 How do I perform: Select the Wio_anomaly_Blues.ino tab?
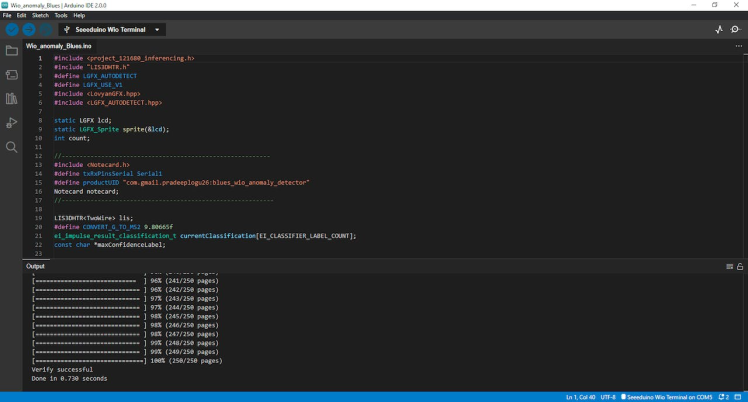(x=58, y=46)
